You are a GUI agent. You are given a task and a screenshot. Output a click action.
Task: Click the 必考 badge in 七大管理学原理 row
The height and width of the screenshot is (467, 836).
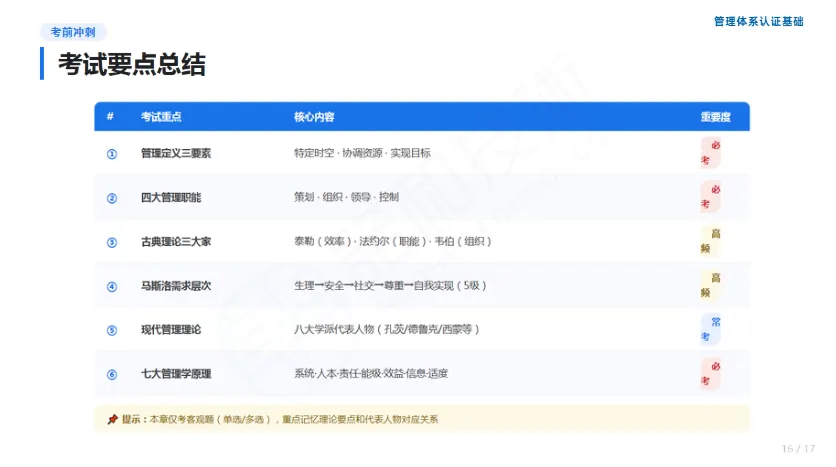coord(711,374)
